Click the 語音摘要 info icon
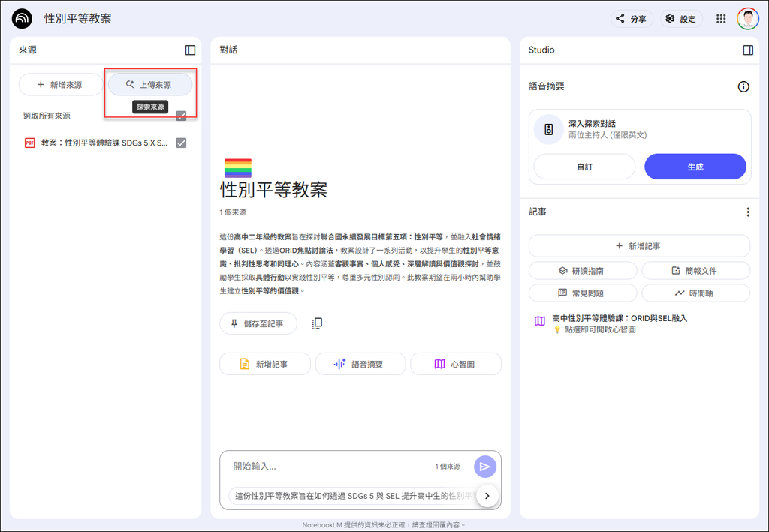Viewport: 769px width, 532px height. click(743, 87)
